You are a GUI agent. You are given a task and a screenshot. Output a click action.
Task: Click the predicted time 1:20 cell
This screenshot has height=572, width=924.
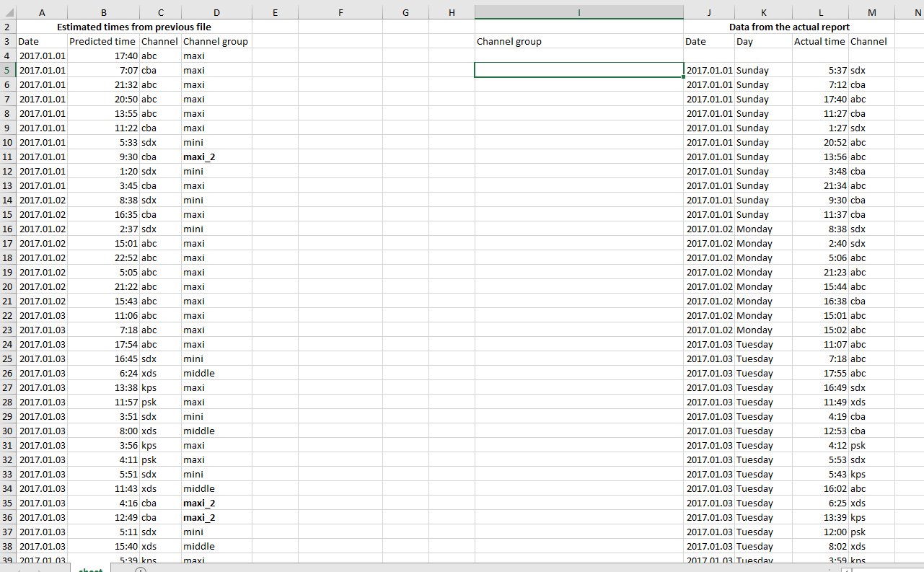coord(104,171)
